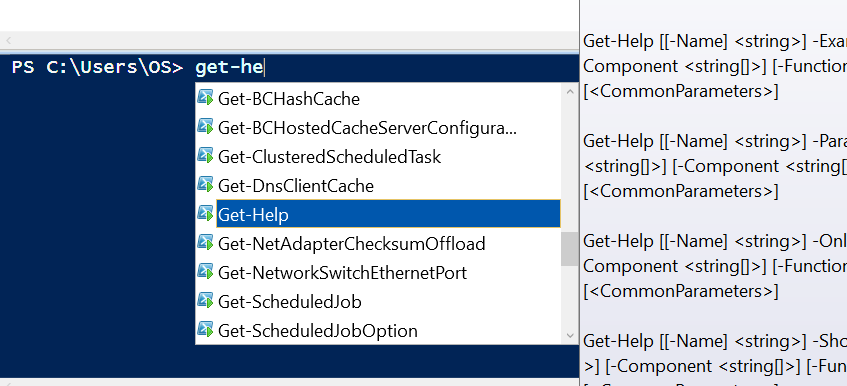847x386 pixels.
Task: Click the icon beside Get-BCHashCache
Action: tap(205, 98)
